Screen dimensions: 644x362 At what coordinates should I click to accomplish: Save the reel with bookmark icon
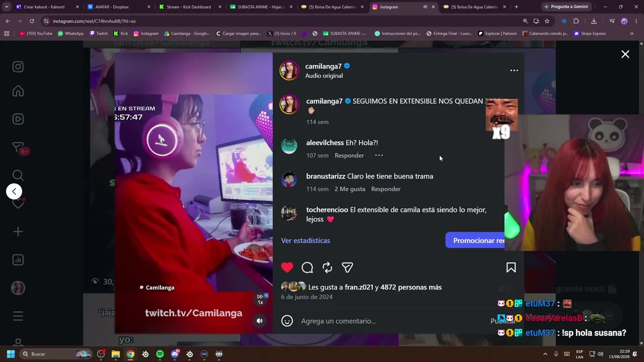pos(511,267)
